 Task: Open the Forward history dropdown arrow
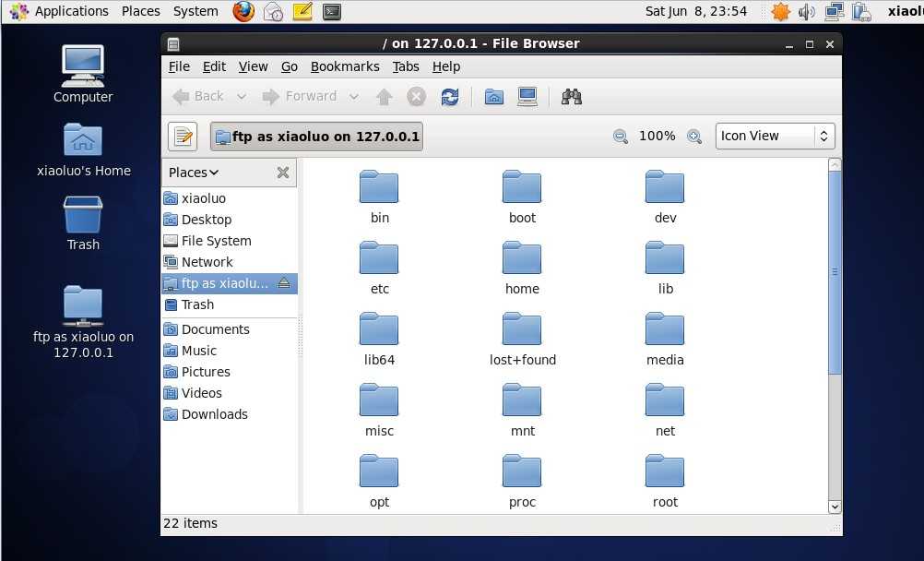coord(353,97)
